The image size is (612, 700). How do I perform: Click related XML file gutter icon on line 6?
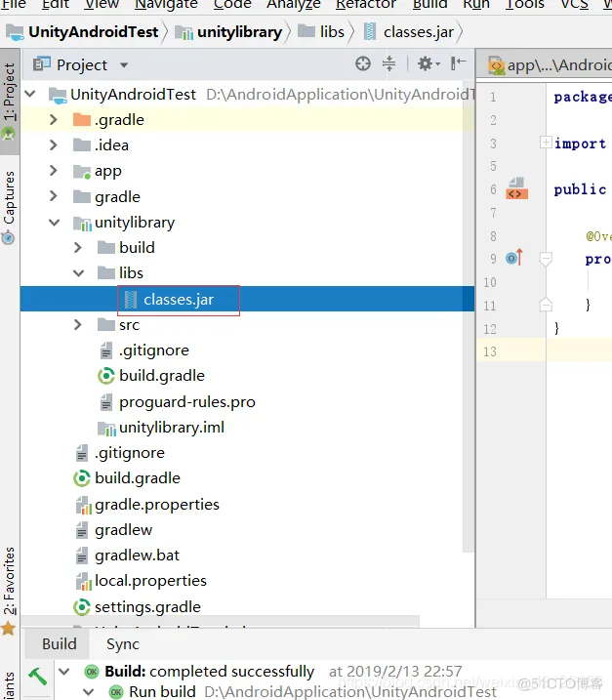[517, 188]
